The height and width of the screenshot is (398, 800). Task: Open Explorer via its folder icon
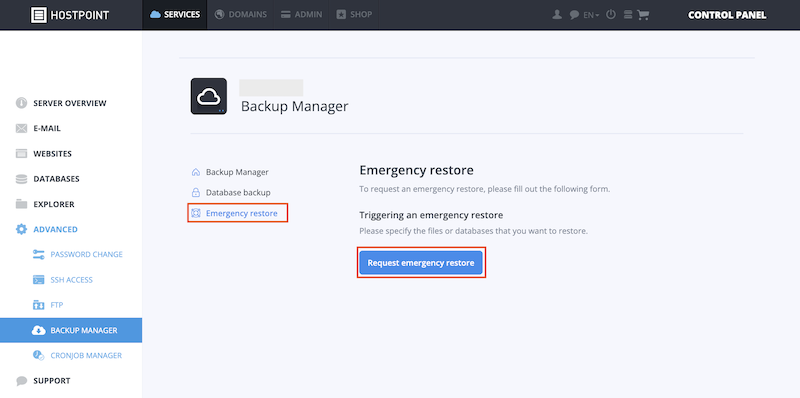[21, 204]
